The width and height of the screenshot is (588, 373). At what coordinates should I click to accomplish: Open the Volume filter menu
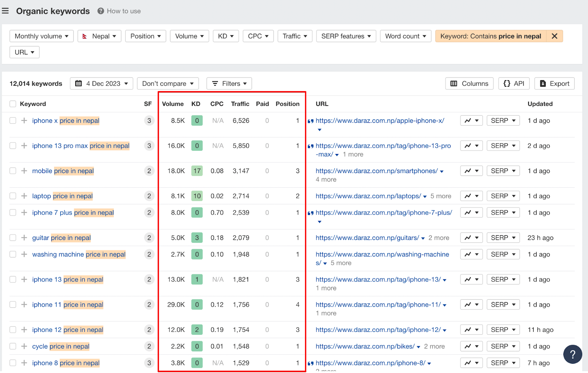click(189, 36)
